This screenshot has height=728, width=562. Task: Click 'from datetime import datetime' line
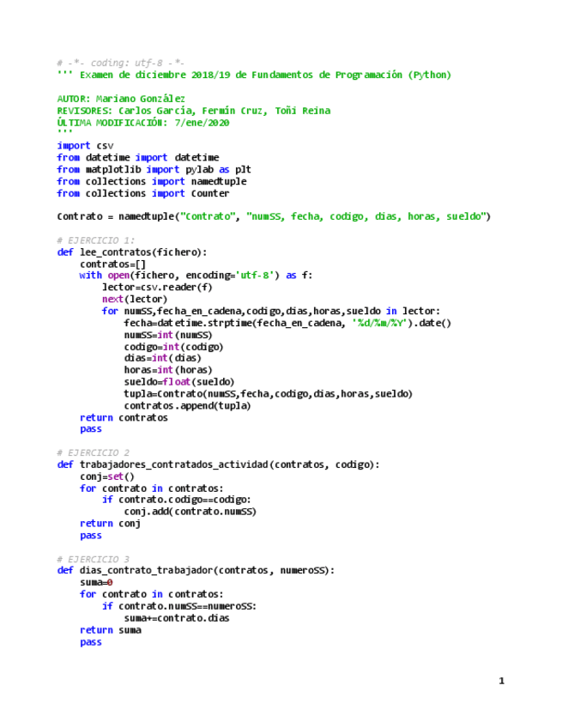pos(138,157)
